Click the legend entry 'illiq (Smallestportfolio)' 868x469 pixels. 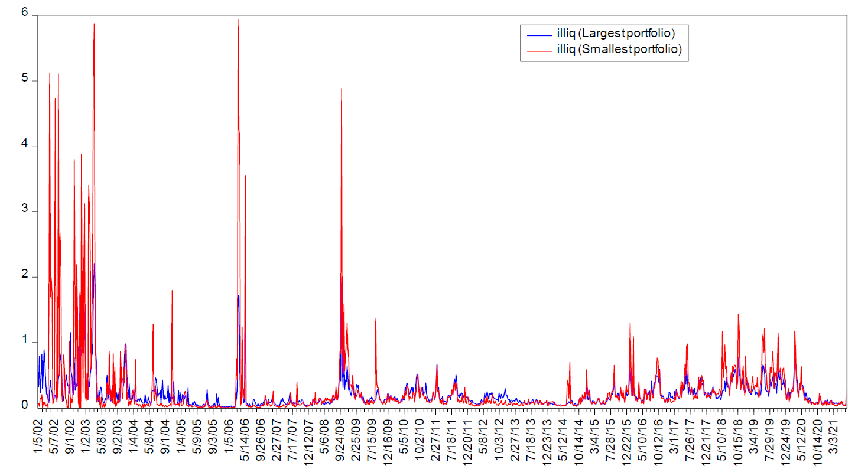(x=619, y=50)
